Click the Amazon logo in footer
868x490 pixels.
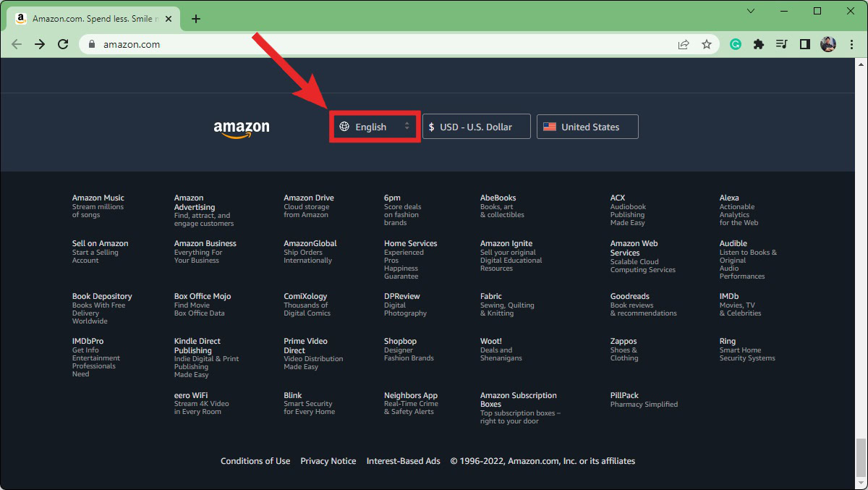click(242, 129)
